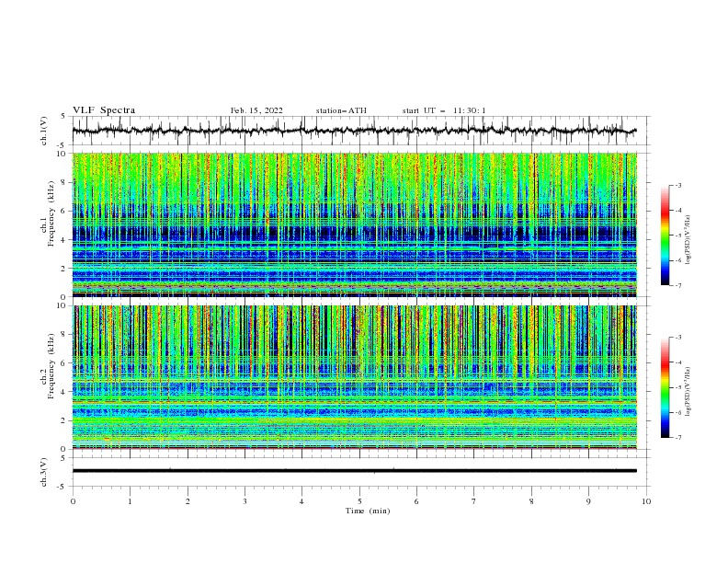This screenshot has height=563, width=728.
Task: Click the log(PSD) label of lower color bar
Action: [688, 392]
